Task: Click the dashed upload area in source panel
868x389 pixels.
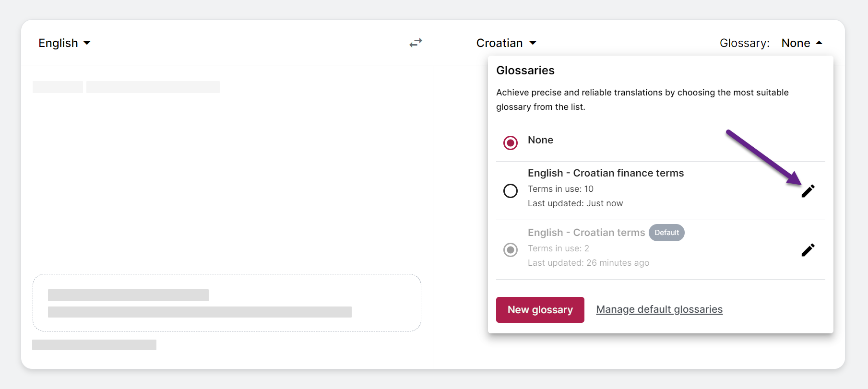Action: 227,303
